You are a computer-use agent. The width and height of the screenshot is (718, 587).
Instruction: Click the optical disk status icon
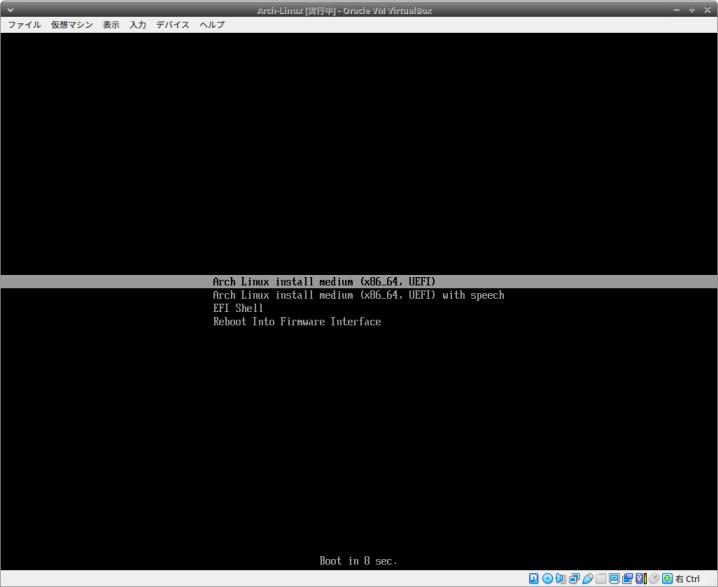click(x=547, y=578)
